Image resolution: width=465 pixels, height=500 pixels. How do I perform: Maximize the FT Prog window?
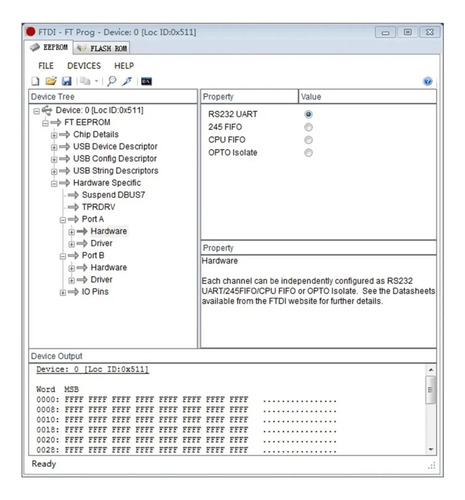coord(407,32)
